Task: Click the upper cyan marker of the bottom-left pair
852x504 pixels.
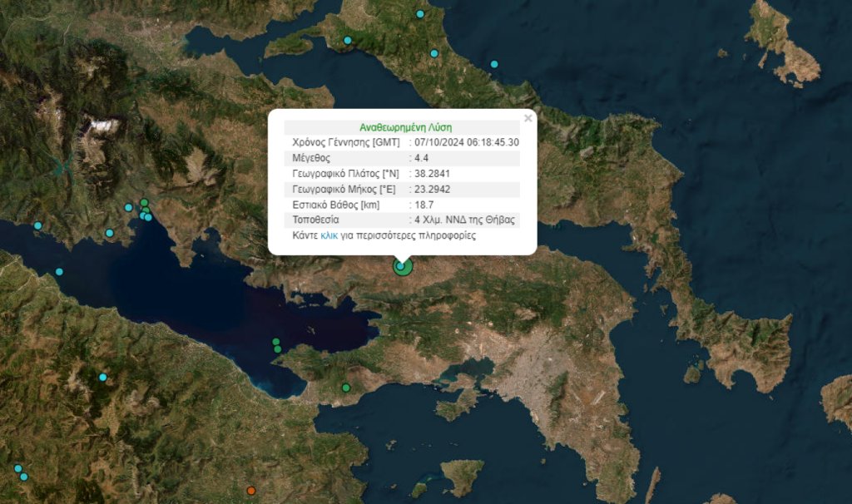Action: pos(17,468)
